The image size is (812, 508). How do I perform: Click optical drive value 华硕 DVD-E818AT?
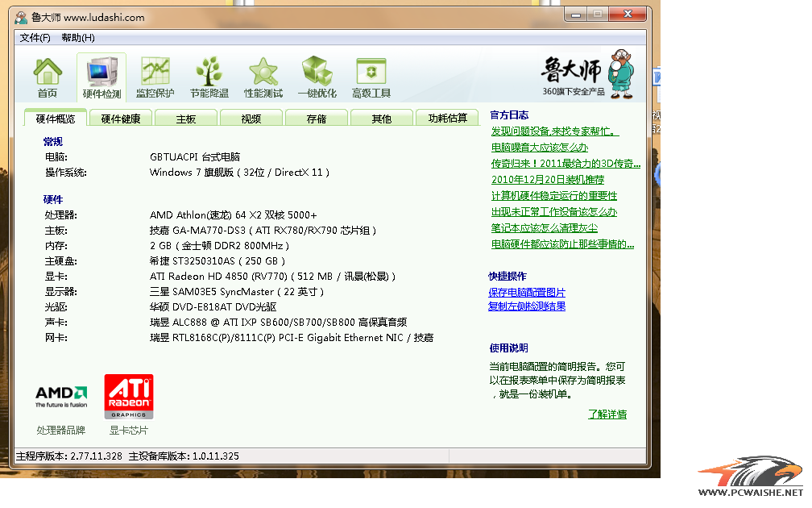(213, 307)
